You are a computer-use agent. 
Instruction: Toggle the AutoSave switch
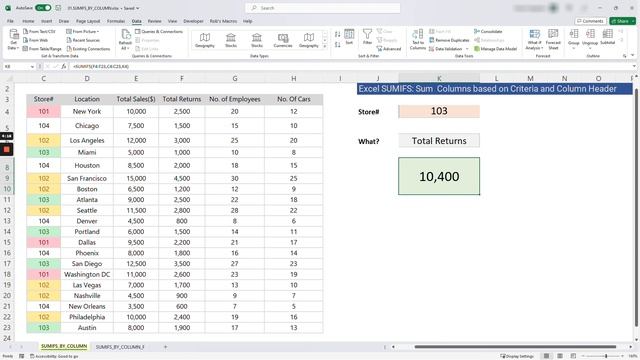43,8
